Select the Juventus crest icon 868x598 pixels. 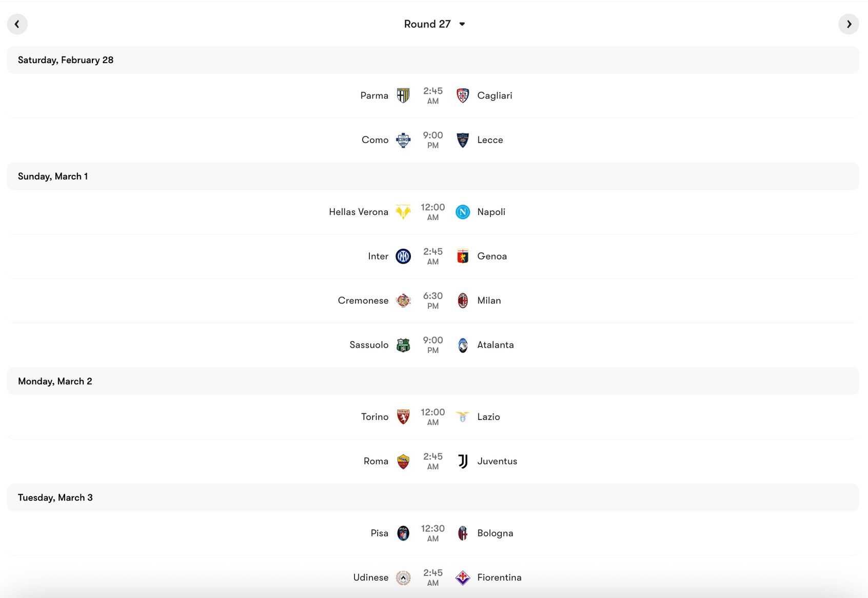tap(462, 461)
